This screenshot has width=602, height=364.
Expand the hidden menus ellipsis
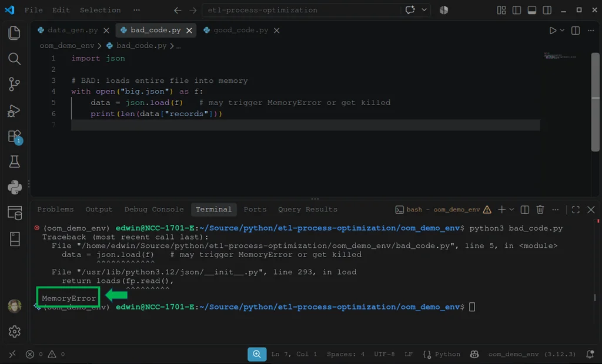[x=136, y=10]
